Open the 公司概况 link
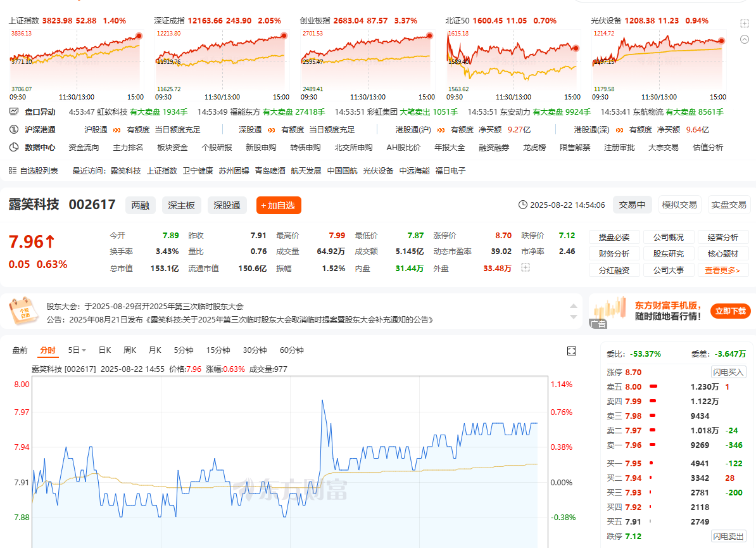Image resolution: width=756 pixels, height=548 pixels. pyautogui.click(x=669, y=238)
